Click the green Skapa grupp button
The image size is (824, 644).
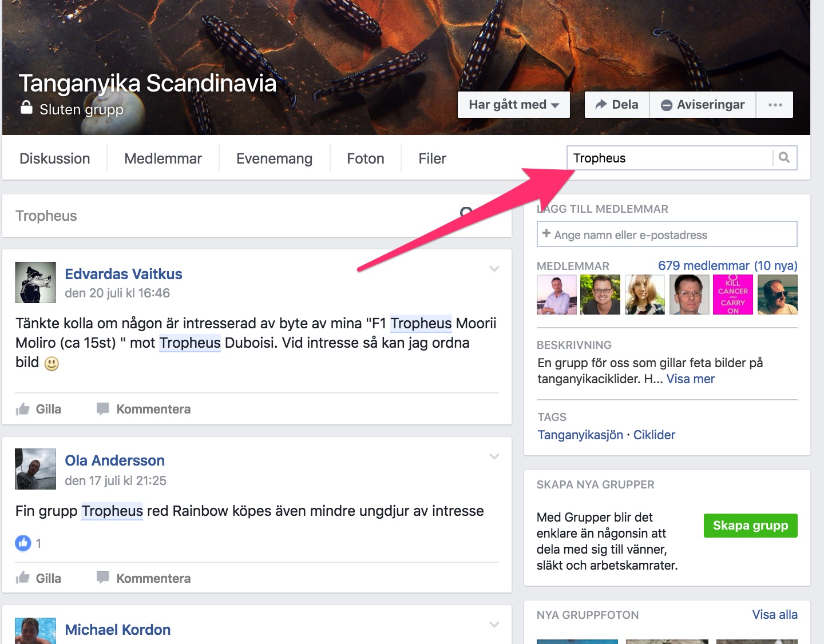pyautogui.click(x=750, y=526)
